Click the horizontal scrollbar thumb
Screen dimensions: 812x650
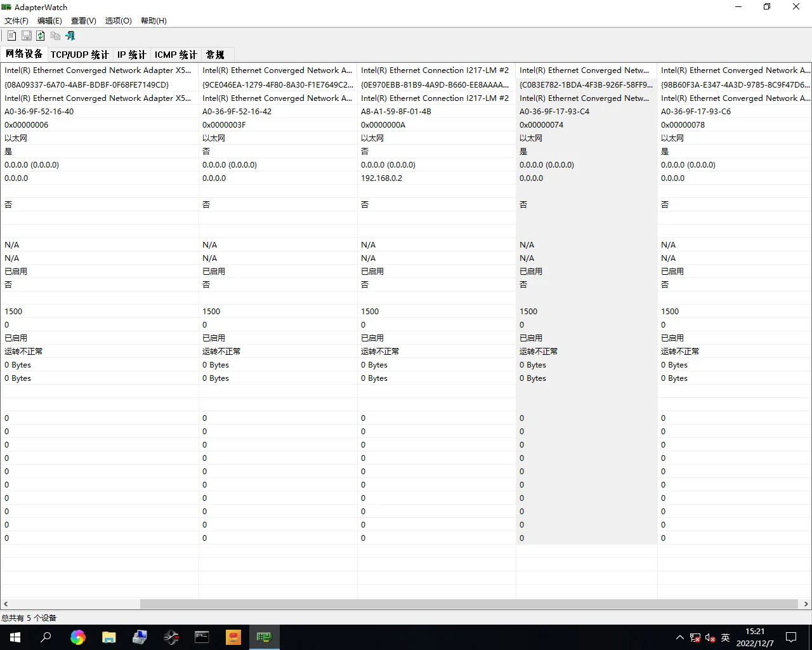469,604
